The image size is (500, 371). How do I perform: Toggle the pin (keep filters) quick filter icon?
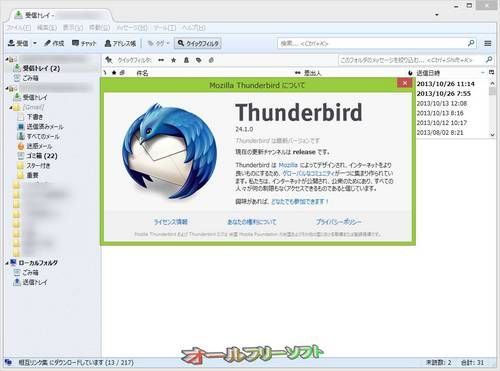tap(109, 60)
